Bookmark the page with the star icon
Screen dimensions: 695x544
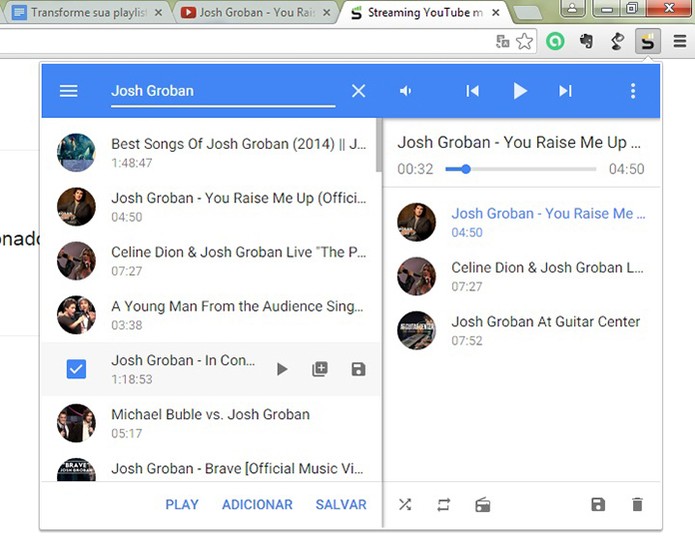click(x=524, y=42)
